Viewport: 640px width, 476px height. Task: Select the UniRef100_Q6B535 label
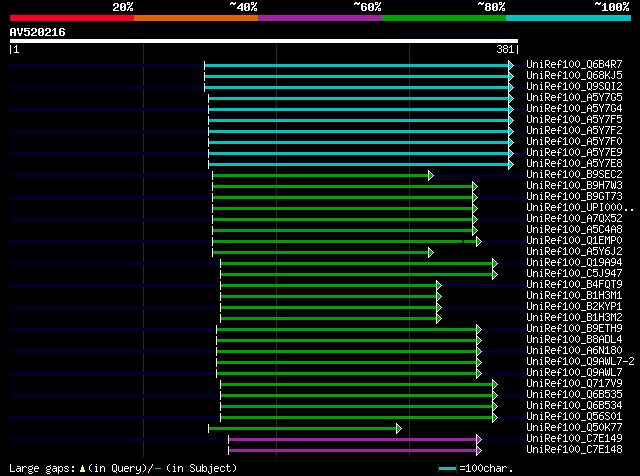[x=574, y=395]
